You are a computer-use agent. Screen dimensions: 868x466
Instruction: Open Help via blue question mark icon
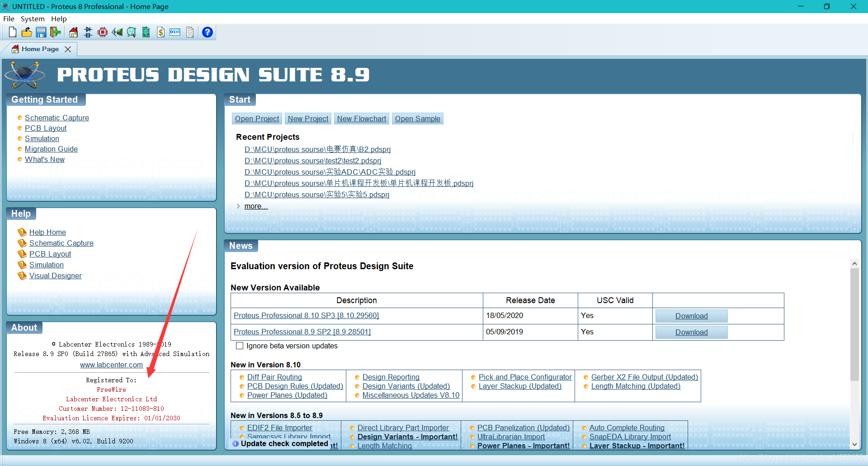[208, 32]
